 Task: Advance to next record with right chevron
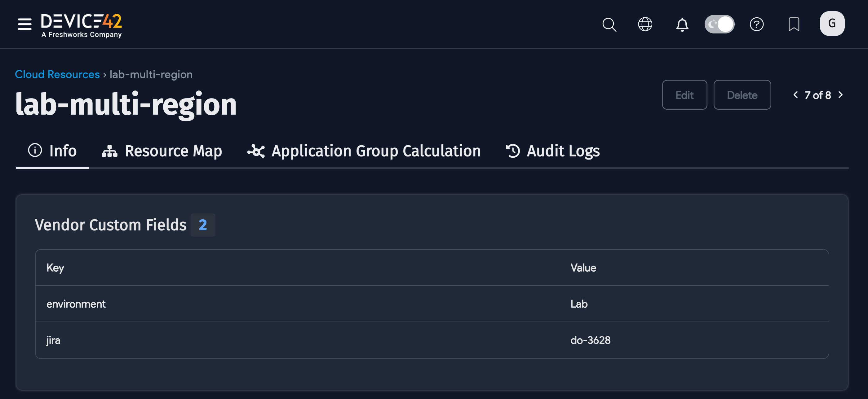pos(841,95)
